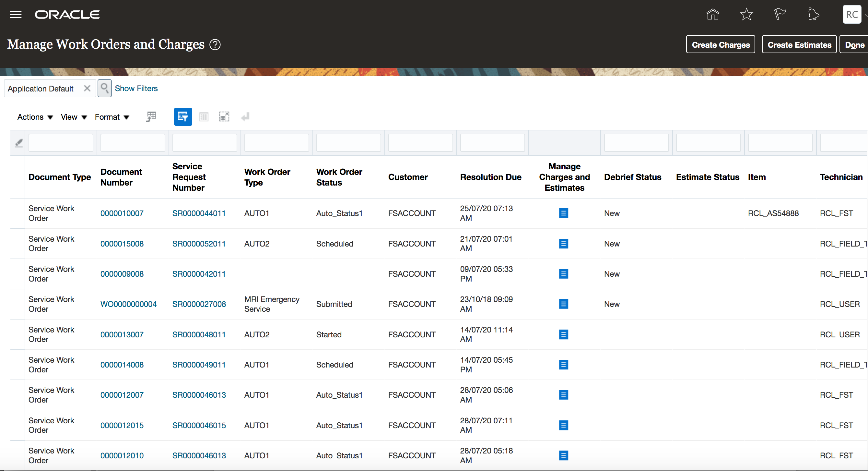The width and height of the screenshot is (868, 471).
Task: Click help icon next to page title
Action: pos(215,44)
